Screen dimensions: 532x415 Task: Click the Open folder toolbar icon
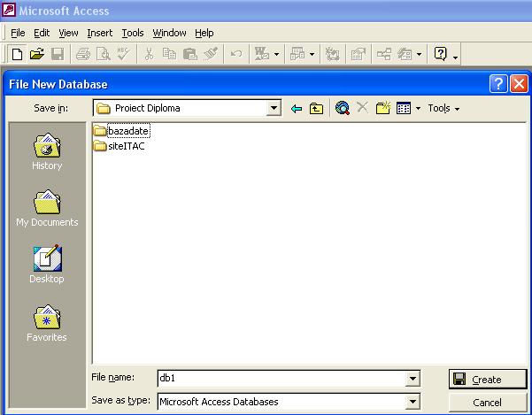37,54
